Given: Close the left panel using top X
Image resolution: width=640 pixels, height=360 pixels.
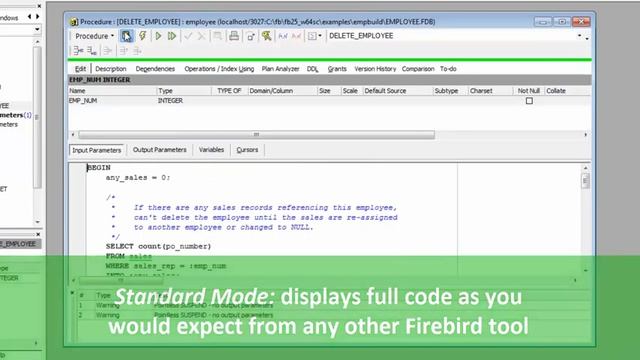Looking at the screenshot, I should coord(39,6).
